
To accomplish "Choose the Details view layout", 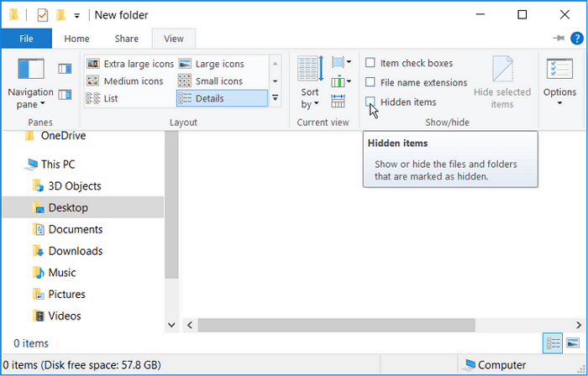I will 213,98.
